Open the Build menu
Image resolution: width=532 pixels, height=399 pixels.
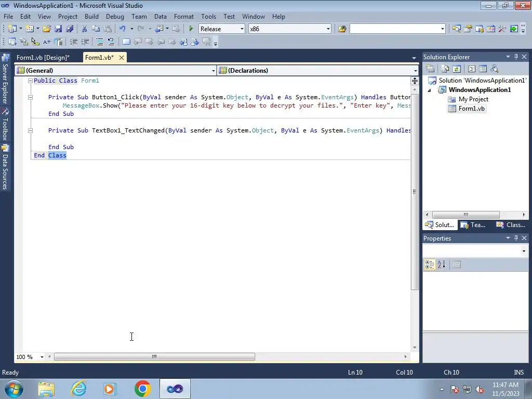pos(91,16)
